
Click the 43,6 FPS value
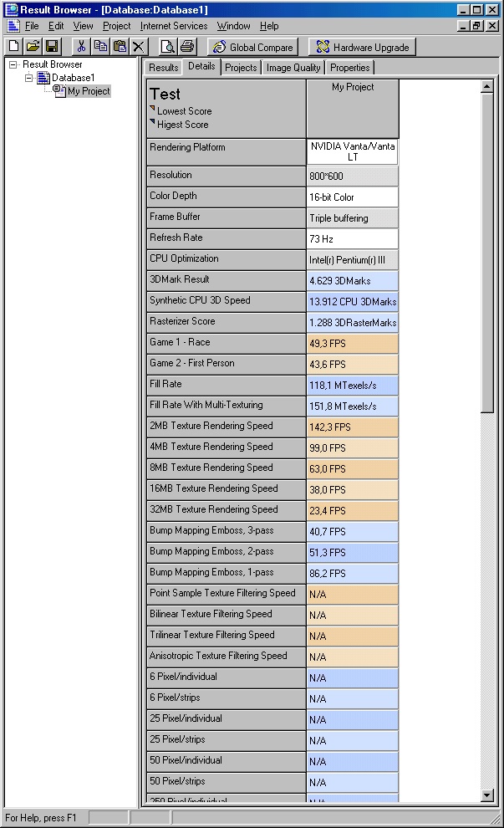coord(353,365)
